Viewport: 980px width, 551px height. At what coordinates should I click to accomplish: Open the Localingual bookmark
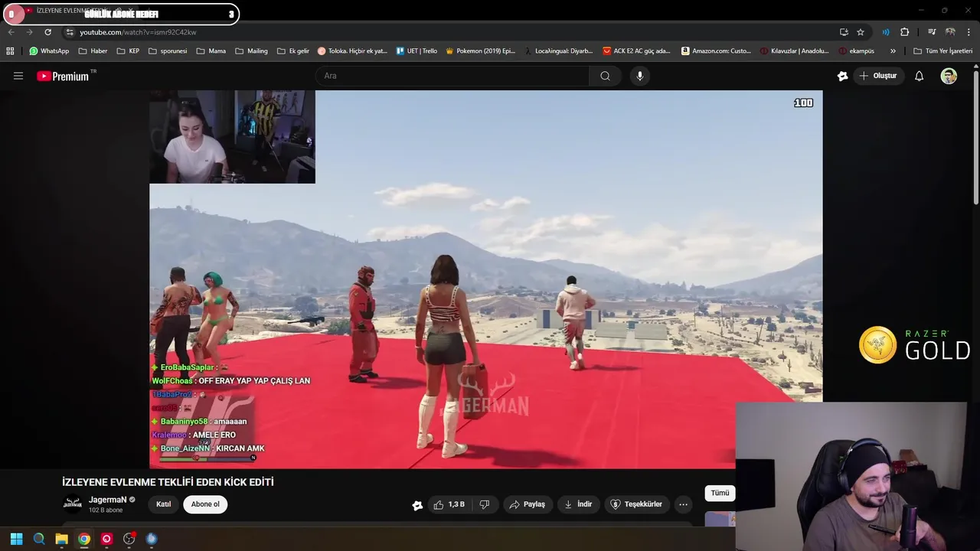coord(558,51)
